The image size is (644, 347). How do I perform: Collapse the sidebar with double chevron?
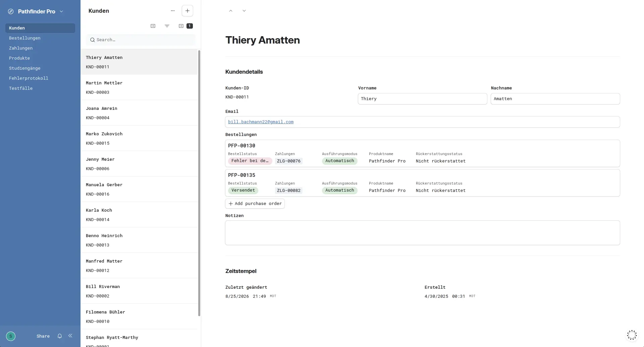pyautogui.click(x=70, y=336)
